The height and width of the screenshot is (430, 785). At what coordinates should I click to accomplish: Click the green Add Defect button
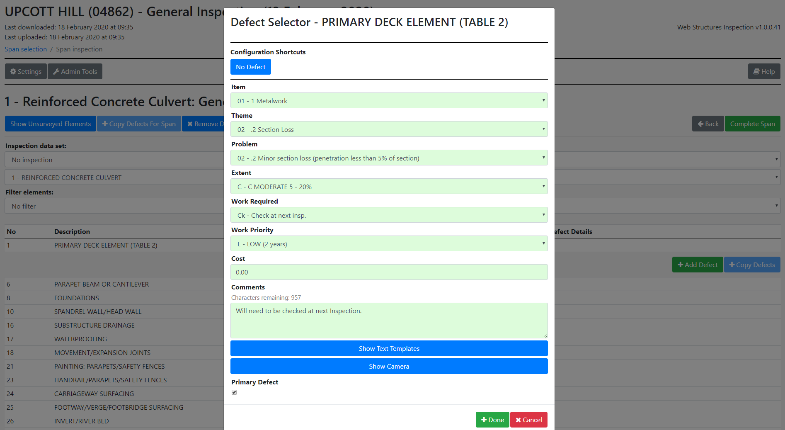click(x=696, y=265)
